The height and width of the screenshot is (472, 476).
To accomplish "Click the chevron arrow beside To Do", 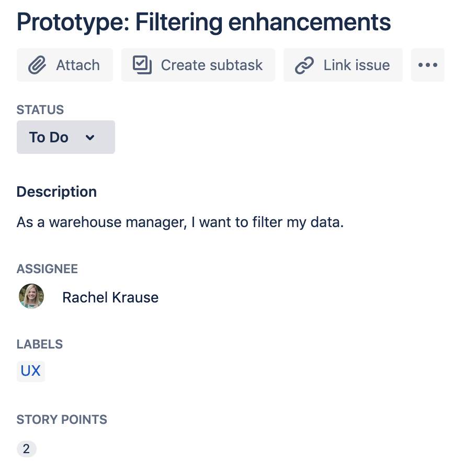I will [90, 137].
